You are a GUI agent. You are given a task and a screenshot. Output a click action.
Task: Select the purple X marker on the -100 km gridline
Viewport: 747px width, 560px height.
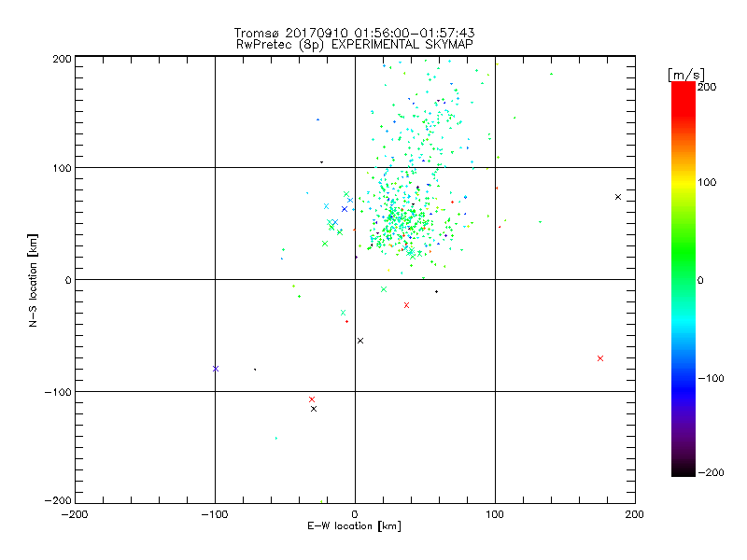tap(216, 369)
